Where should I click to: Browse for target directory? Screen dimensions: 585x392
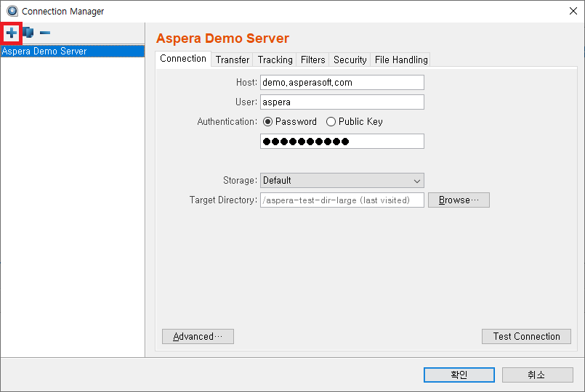pyautogui.click(x=459, y=200)
